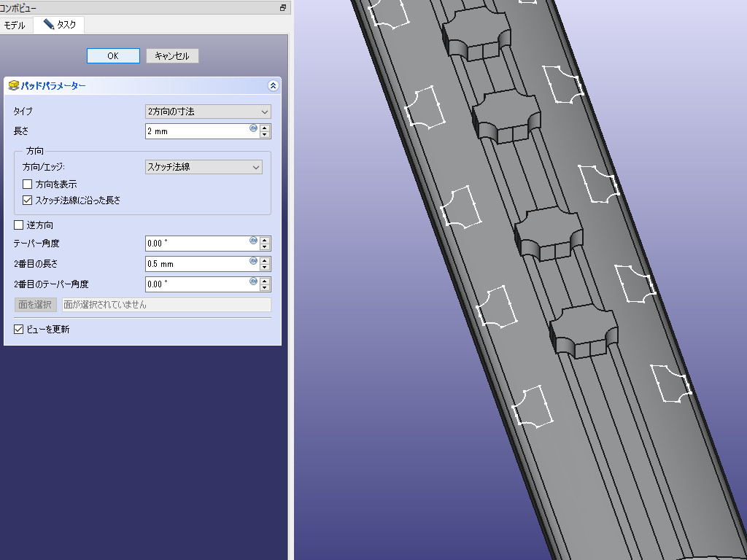Undock the コンボビュー panel with float icon
The width and height of the screenshot is (747, 560).
283,7
